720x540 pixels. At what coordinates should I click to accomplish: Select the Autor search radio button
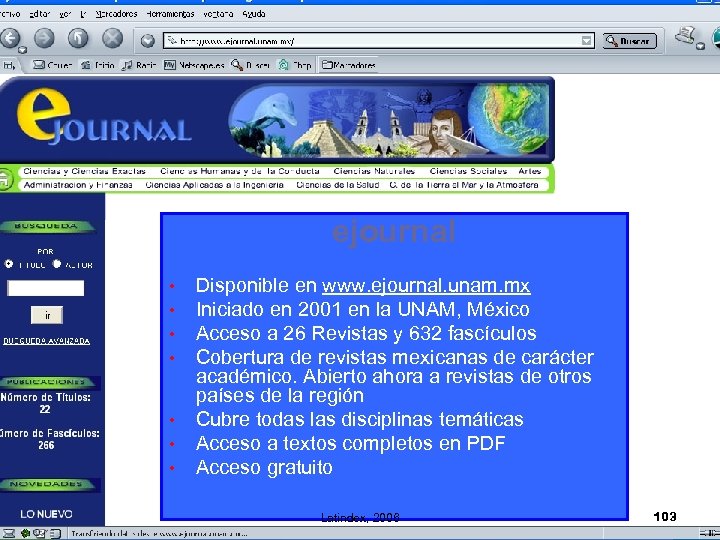pos(57,264)
